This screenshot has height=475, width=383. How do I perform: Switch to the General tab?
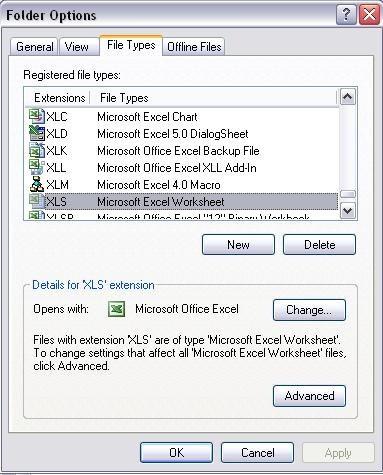[x=34, y=47]
